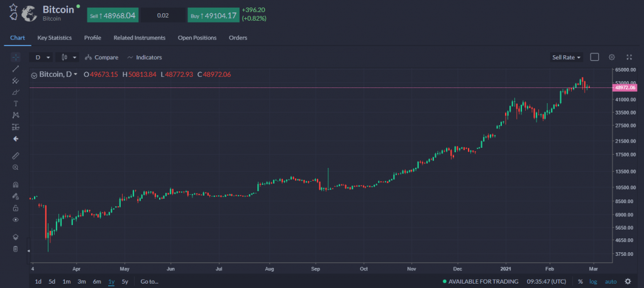Open chart settings gear in top toolbar
644x288 pixels.
coord(611,57)
